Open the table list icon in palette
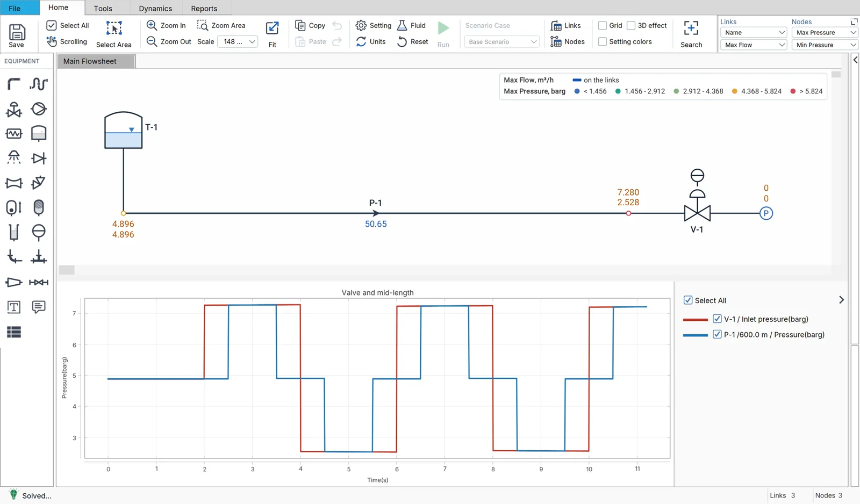The width and height of the screenshot is (860, 504). pyautogui.click(x=14, y=332)
